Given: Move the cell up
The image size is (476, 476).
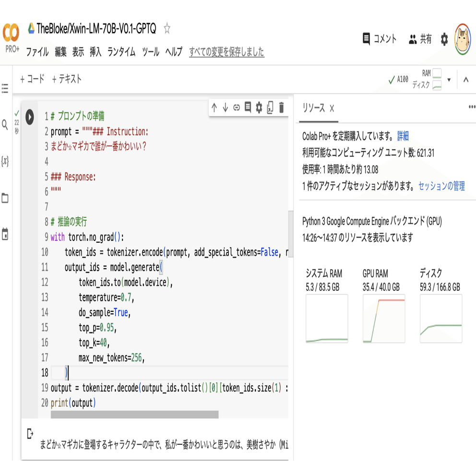Looking at the screenshot, I should [214, 107].
